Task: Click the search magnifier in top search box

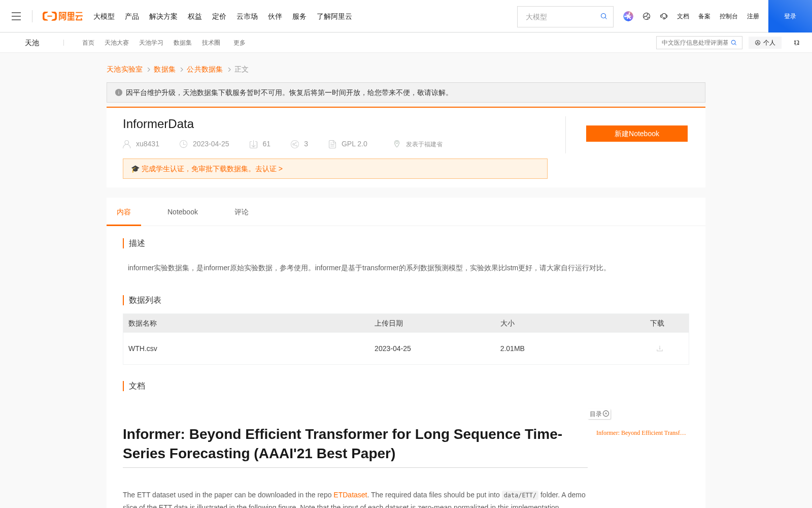Action: pyautogui.click(x=604, y=16)
